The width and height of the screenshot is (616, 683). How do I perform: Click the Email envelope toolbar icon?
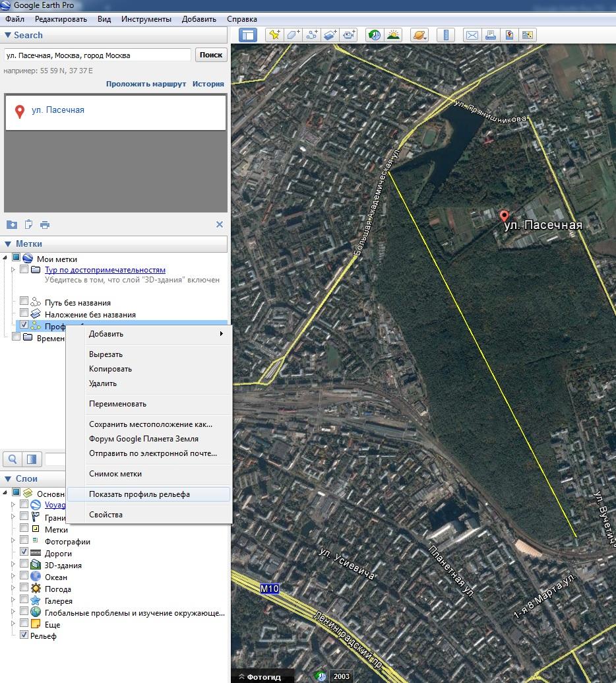(x=472, y=36)
